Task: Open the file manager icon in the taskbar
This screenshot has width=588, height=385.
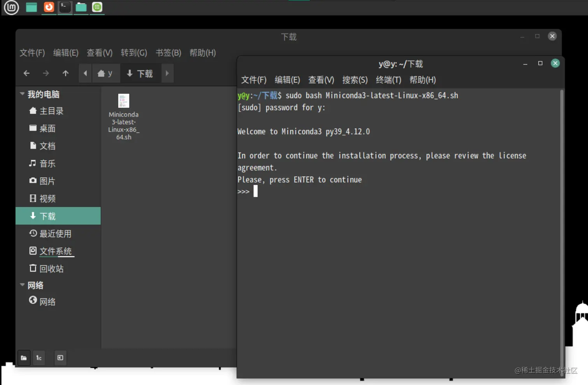Action: (x=80, y=7)
